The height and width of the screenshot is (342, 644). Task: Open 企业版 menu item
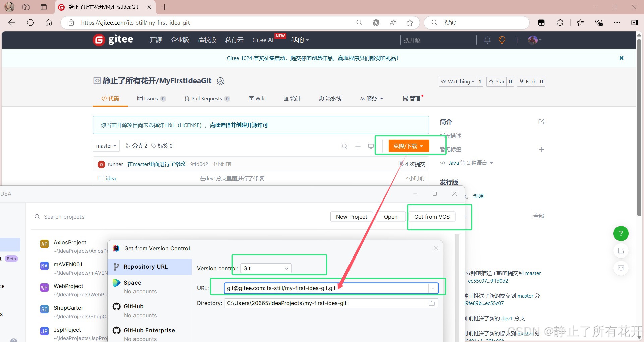click(180, 40)
